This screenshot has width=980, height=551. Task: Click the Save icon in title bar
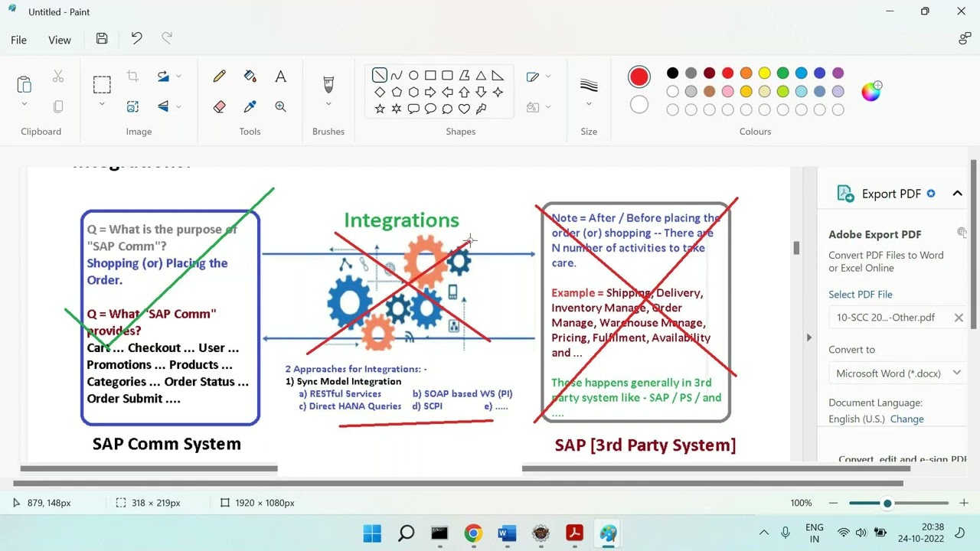click(102, 39)
